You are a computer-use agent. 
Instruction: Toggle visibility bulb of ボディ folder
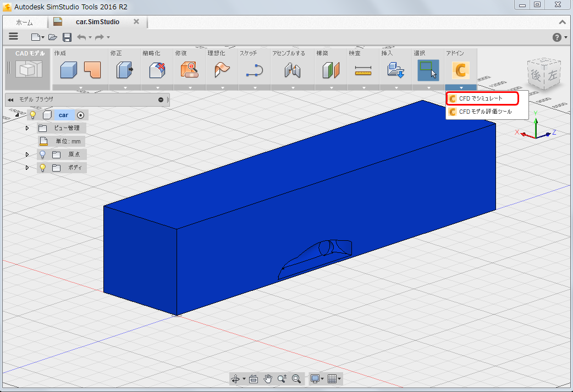click(x=43, y=168)
